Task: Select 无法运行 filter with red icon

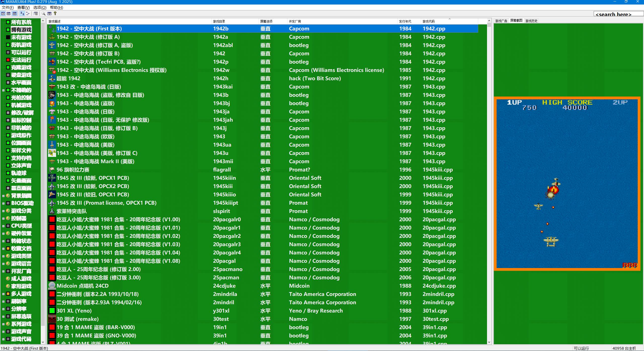Action: coord(21,60)
